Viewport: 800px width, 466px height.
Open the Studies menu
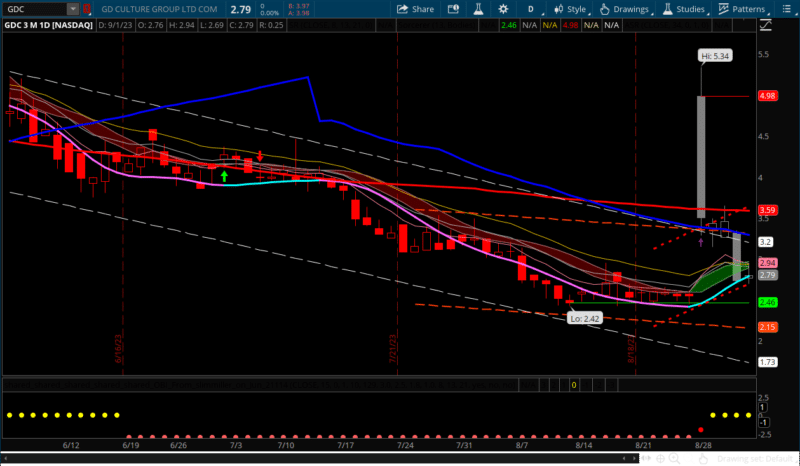pyautogui.click(x=684, y=9)
